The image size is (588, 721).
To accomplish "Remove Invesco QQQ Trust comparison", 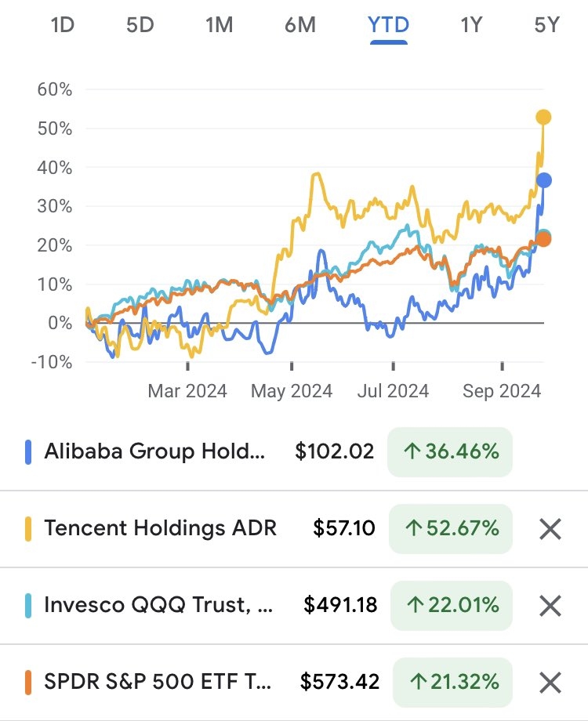I will pos(550,605).
